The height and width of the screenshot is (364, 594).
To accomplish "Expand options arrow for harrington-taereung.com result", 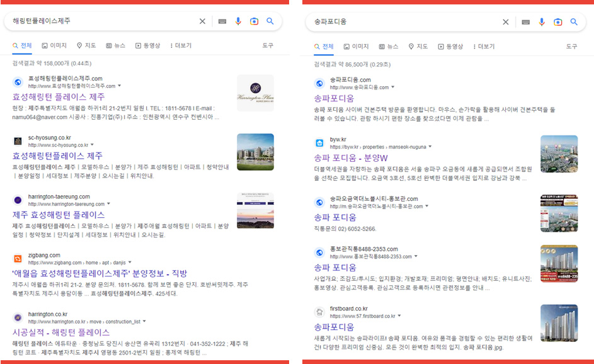I will pos(108,204).
